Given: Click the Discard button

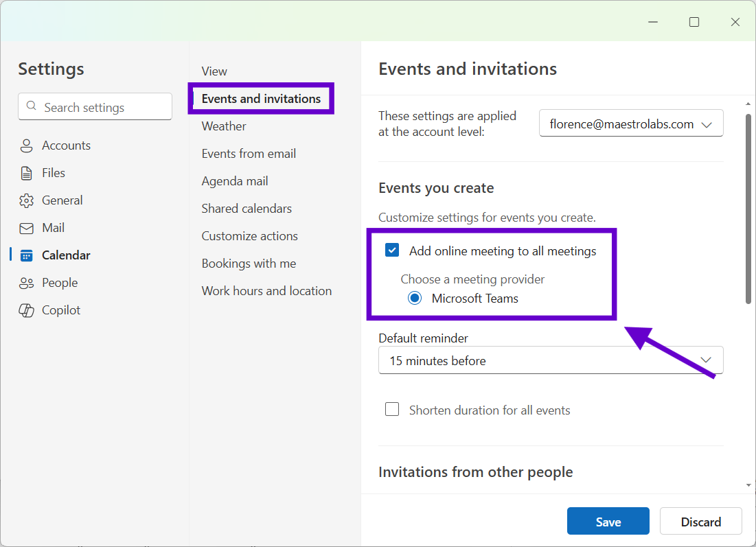Looking at the screenshot, I should (x=700, y=522).
